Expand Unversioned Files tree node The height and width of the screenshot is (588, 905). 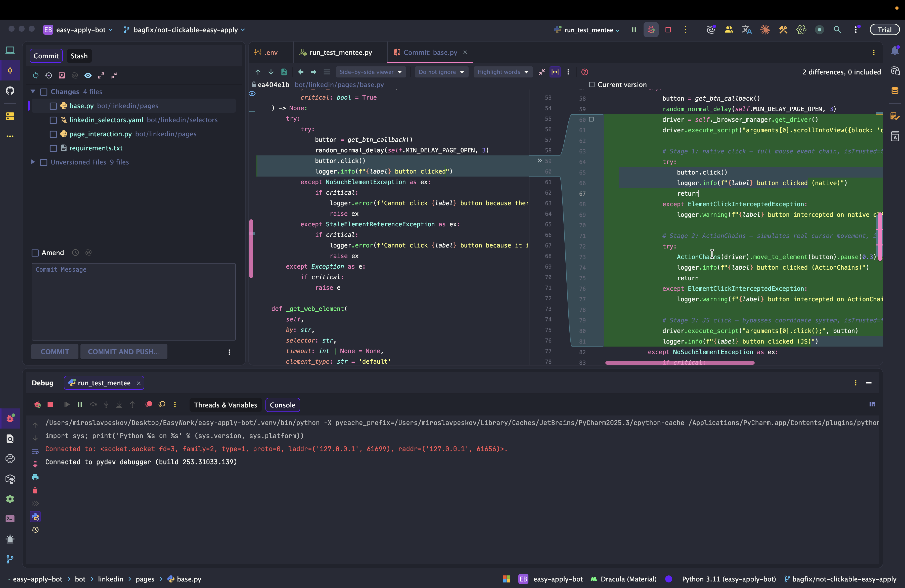pyautogui.click(x=33, y=162)
